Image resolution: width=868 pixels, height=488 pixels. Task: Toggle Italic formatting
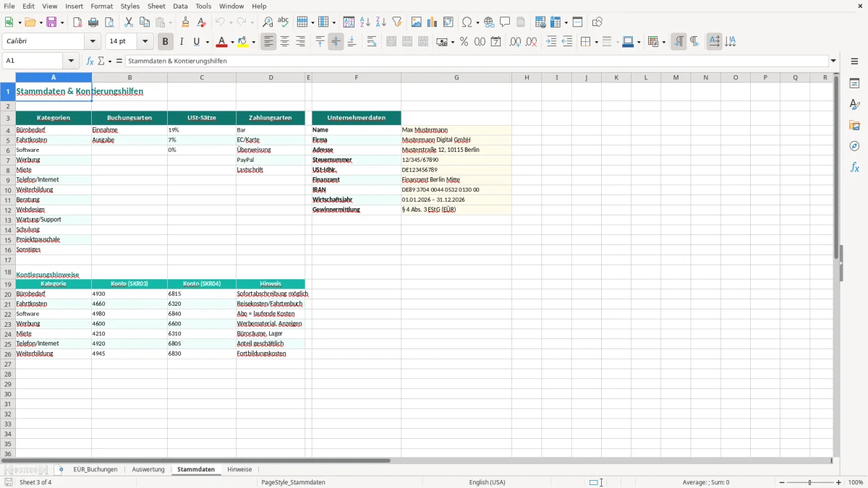[x=181, y=42]
